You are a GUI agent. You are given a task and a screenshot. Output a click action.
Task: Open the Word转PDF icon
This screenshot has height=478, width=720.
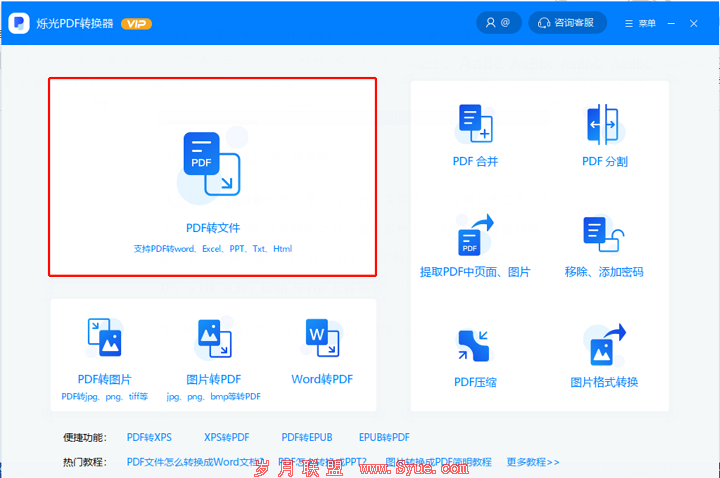322,337
